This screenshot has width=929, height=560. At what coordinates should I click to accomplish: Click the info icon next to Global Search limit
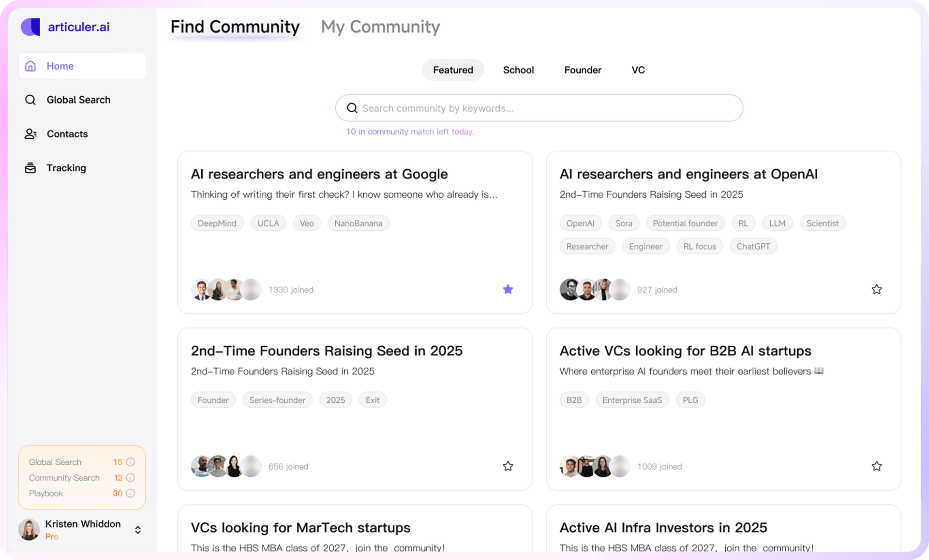[130, 462]
